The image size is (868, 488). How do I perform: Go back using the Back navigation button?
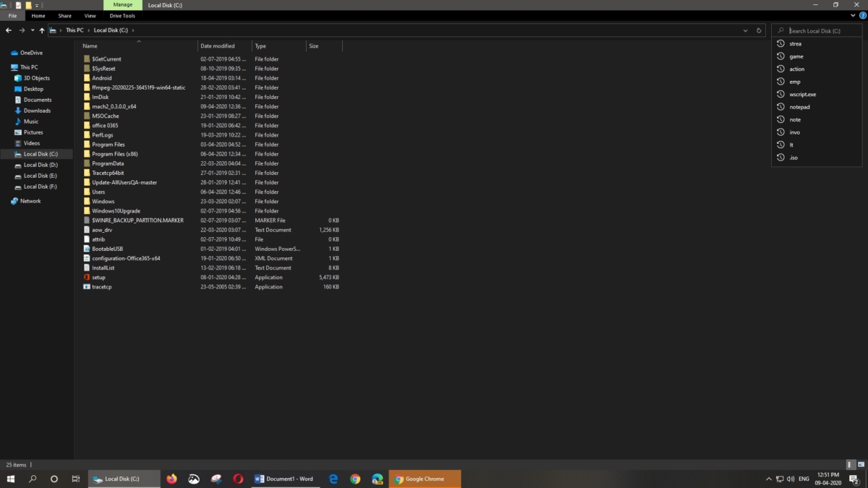[8, 30]
